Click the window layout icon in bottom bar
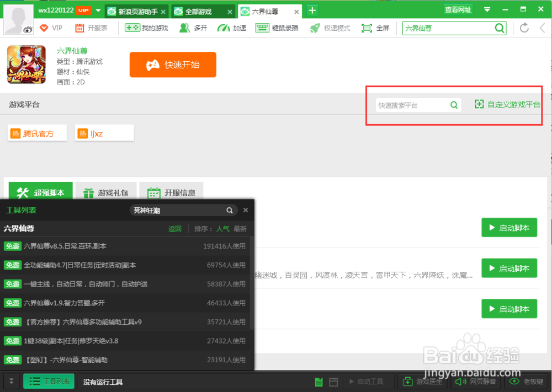The height and width of the screenshot is (392, 552). [x=333, y=382]
